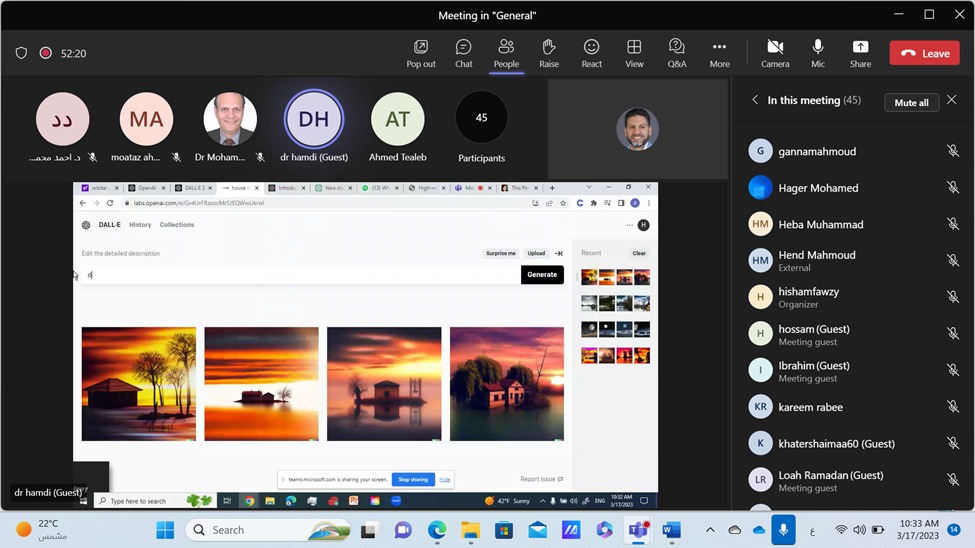975x548 pixels.
Task: Open the View layout dropdown
Action: point(634,53)
